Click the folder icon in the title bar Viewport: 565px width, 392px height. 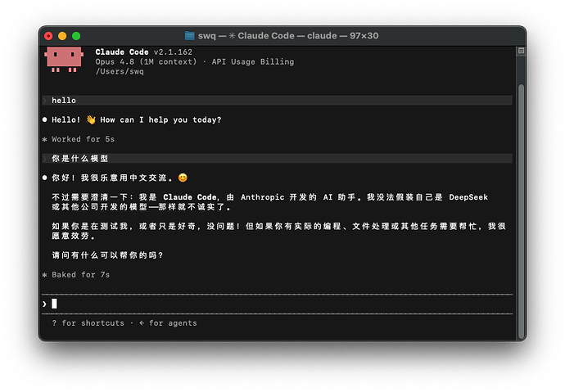tap(189, 36)
